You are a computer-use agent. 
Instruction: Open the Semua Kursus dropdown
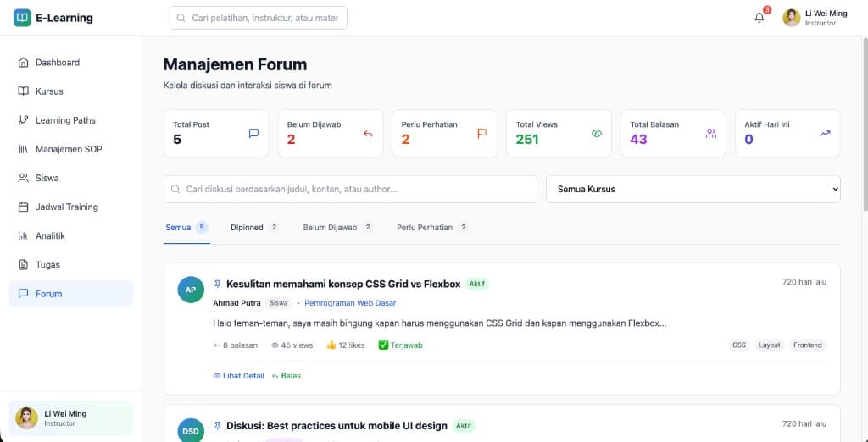click(693, 189)
